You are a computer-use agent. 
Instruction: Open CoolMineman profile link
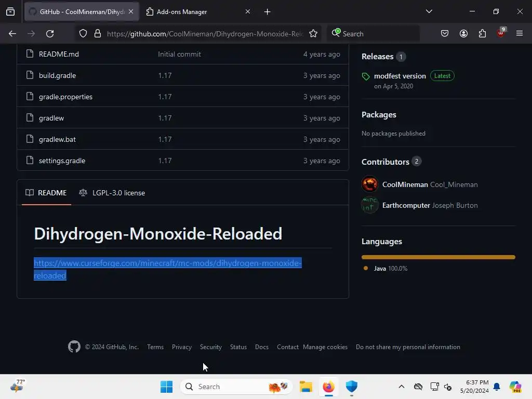pyautogui.click(x=405, y=184)
